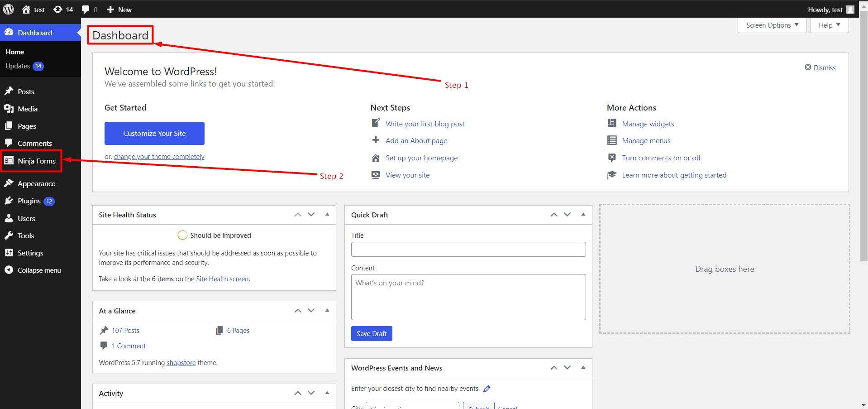Open the comments bubble in admin bar
This screenshot has height=409, width=868.
click(x=86, y=10)
